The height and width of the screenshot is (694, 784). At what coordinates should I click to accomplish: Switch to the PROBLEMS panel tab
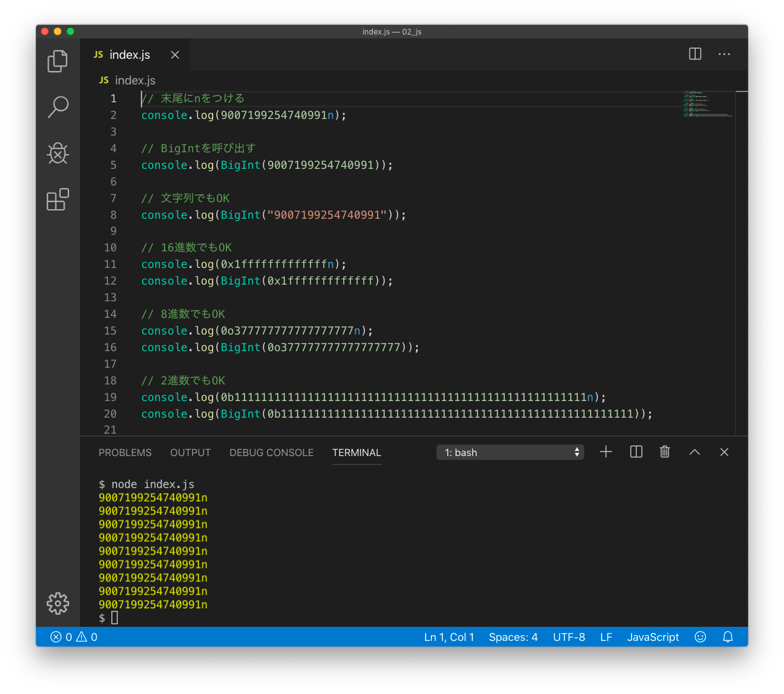pos(125,452)
